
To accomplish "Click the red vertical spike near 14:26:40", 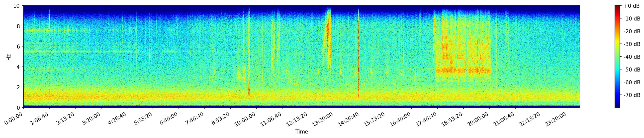I will coord(359,62).
